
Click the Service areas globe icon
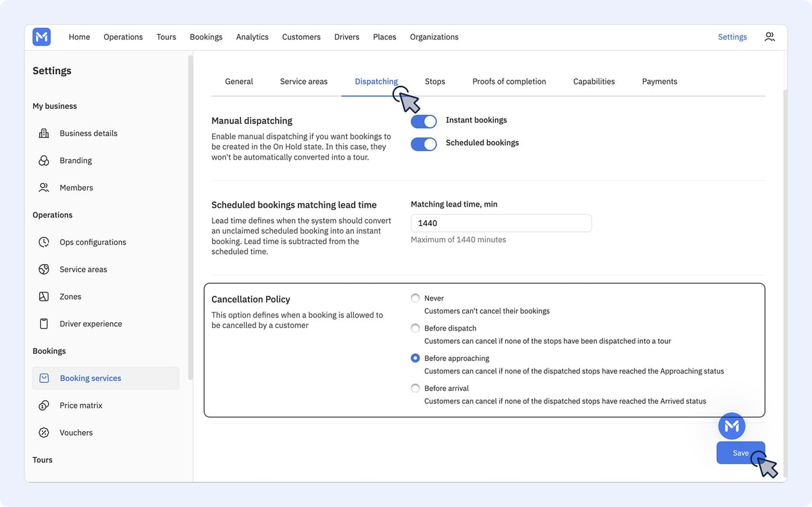click(x=44, y=269)
